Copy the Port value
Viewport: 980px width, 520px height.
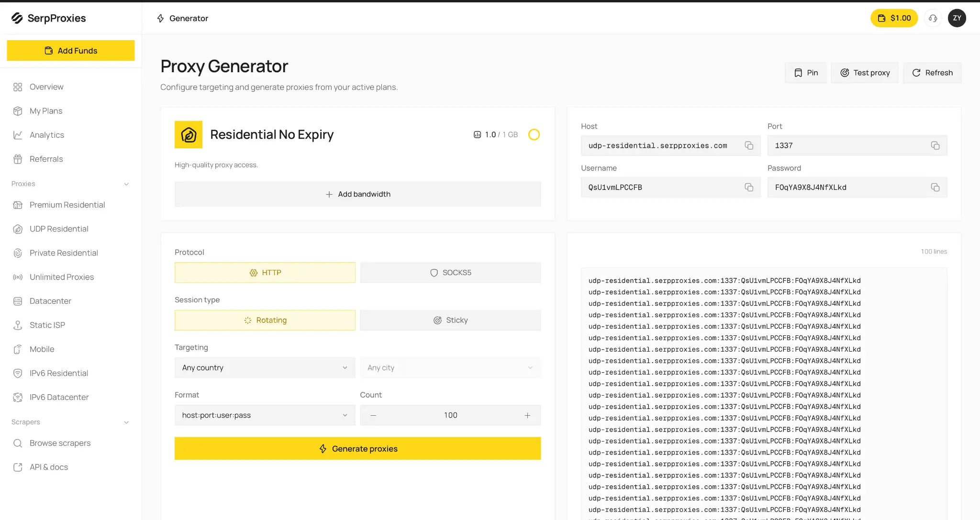coord(935,145)
